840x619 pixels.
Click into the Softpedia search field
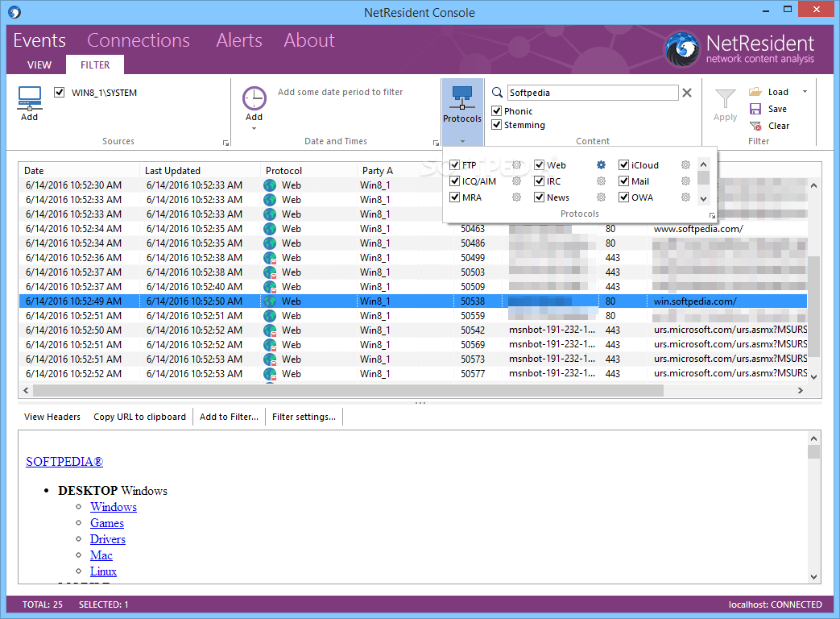pos(593,93)
